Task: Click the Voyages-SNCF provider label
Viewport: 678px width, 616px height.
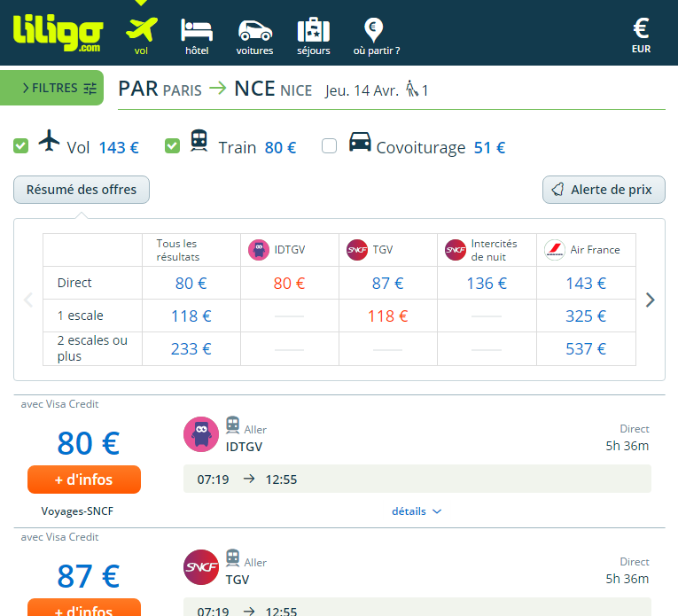Action: [77, 511]
